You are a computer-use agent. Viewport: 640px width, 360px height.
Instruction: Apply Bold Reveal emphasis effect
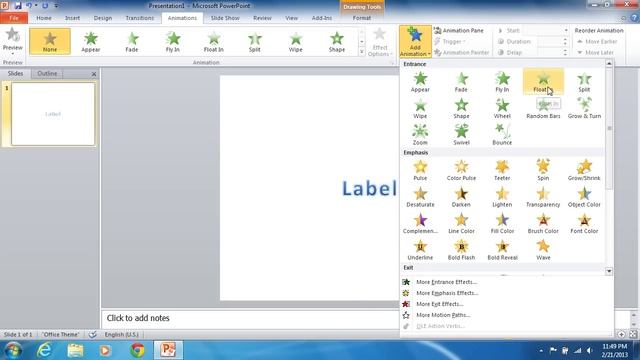[502, 250]
